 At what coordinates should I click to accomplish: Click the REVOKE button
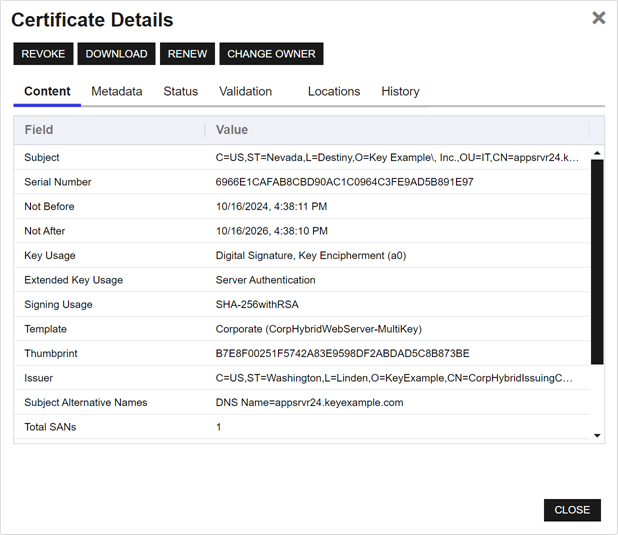pyautogui.click(x=43, y=54)
